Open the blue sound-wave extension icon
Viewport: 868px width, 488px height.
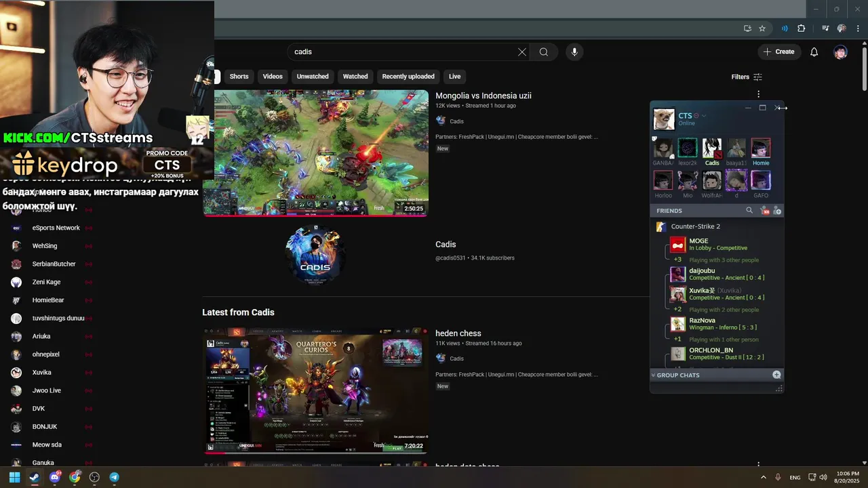pyautogui.click(x=785, y=28)
